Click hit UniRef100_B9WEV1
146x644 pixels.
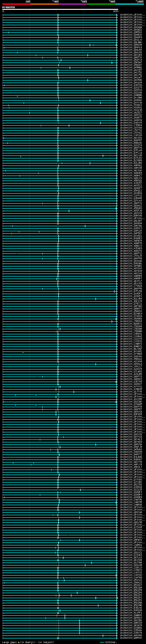tap(131, 347)
